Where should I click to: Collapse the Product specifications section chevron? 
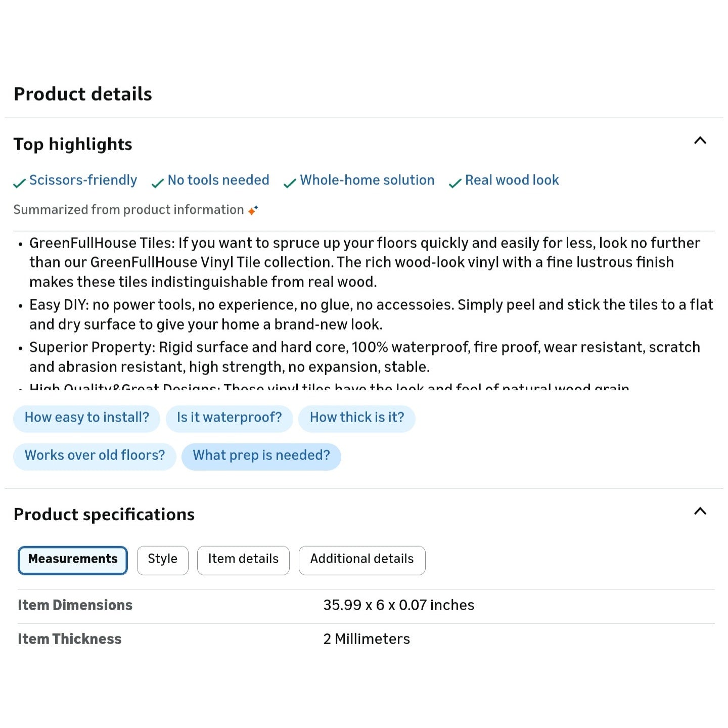pyautogui.click(x=700, y=512)
